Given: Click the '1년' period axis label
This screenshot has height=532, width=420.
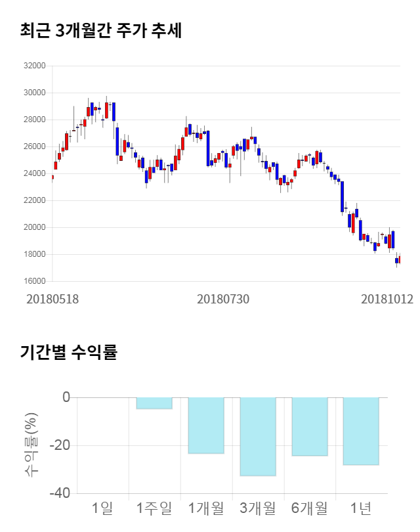Looking at the screenshot, I should click(x=361, y=508).
